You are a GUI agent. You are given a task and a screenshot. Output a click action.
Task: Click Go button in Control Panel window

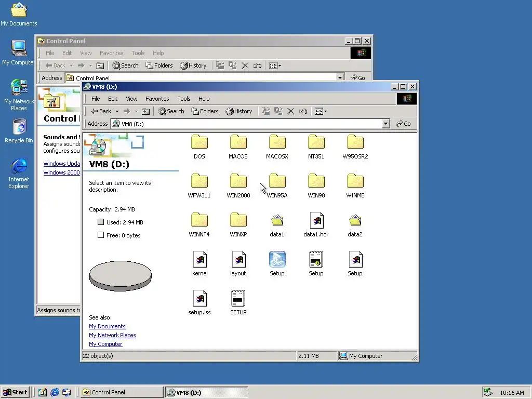358,78
